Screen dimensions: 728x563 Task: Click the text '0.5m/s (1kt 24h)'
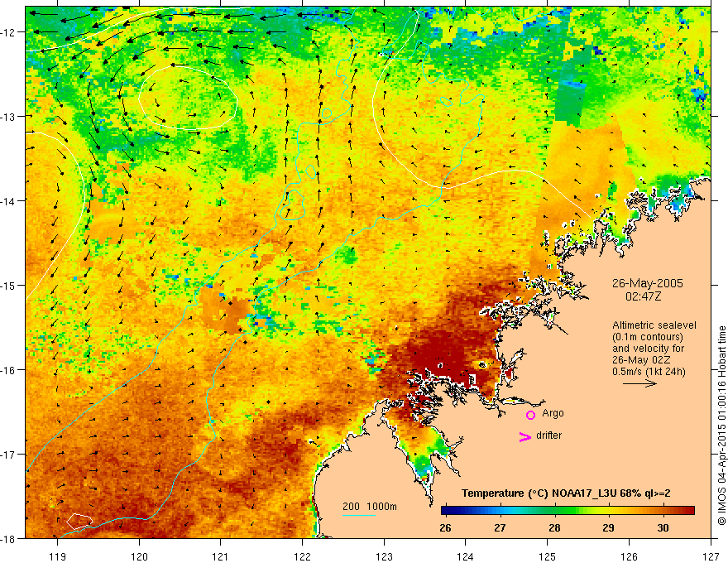click(x=649, y=371)
